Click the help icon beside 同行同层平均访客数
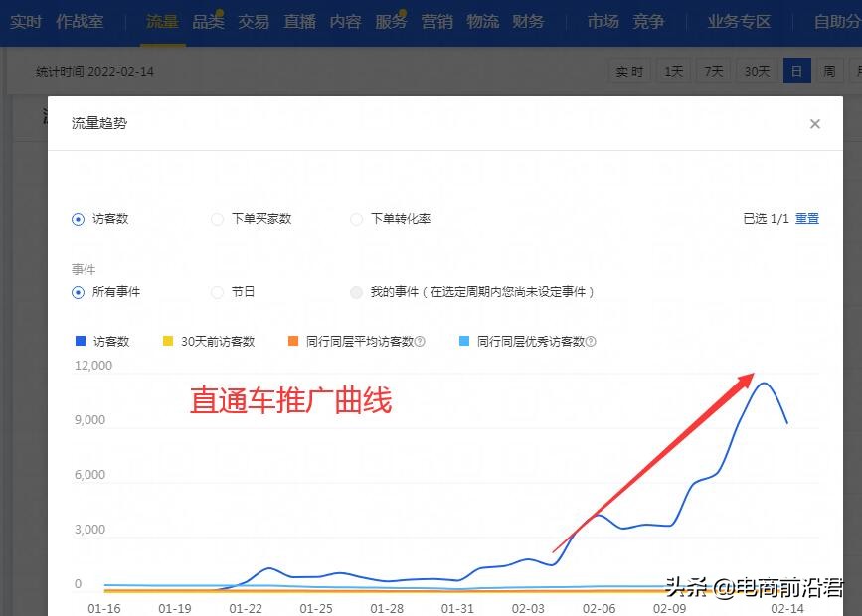862x616 pixels. tap(418, 341)
